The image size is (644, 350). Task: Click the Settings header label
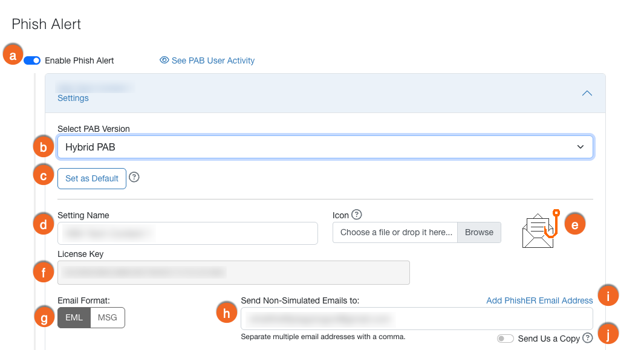coord(73,98)
